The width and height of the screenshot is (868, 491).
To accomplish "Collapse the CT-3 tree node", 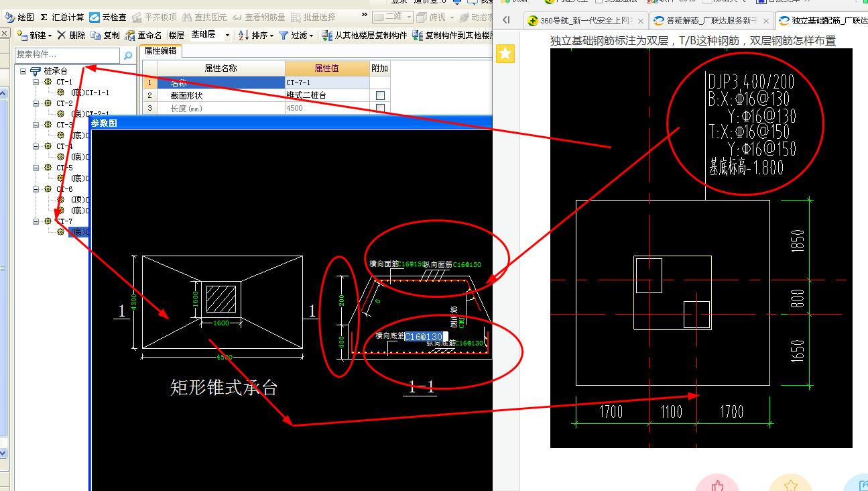I will coord(36,125).
